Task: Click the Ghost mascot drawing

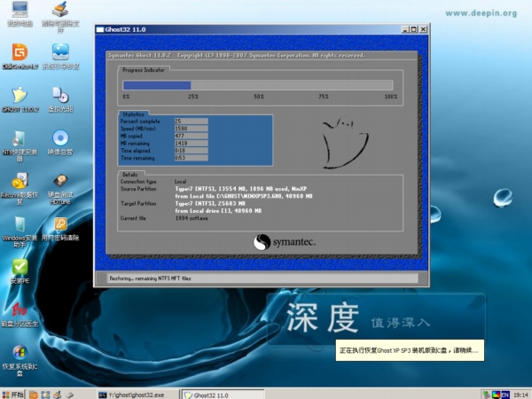Action: click(345, 143)
